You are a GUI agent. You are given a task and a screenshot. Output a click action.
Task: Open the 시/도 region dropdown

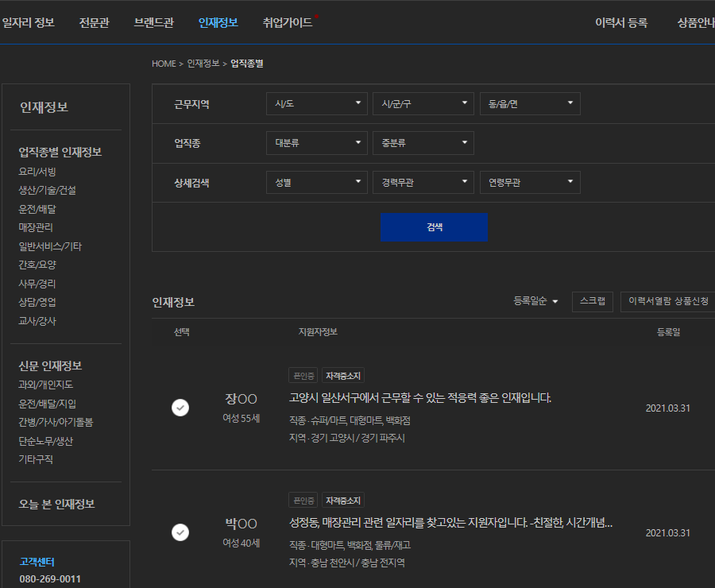tap(316, 103)
